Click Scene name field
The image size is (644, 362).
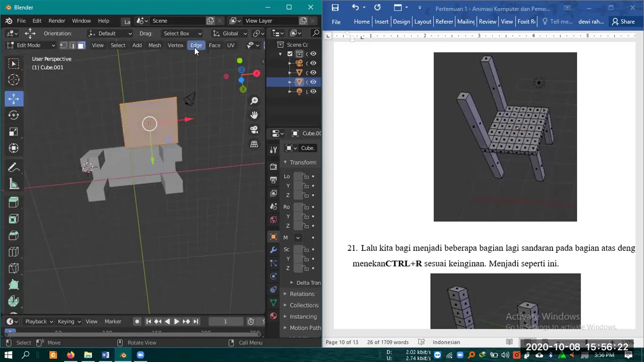tap(178, 21)
